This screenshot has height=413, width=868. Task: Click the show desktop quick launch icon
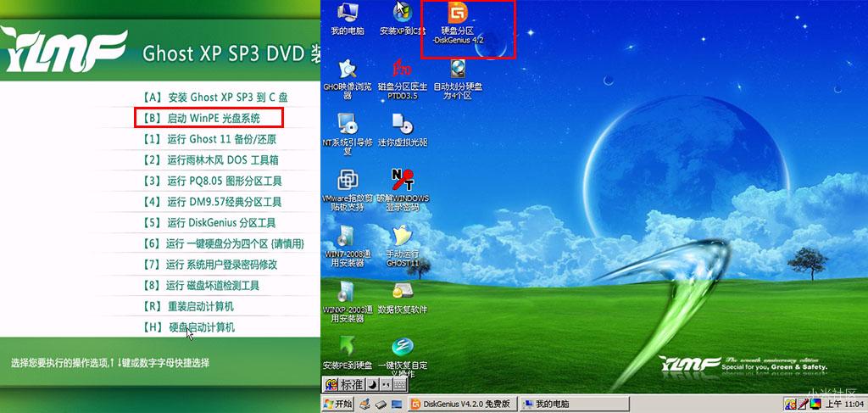click(x=398, y=404)
